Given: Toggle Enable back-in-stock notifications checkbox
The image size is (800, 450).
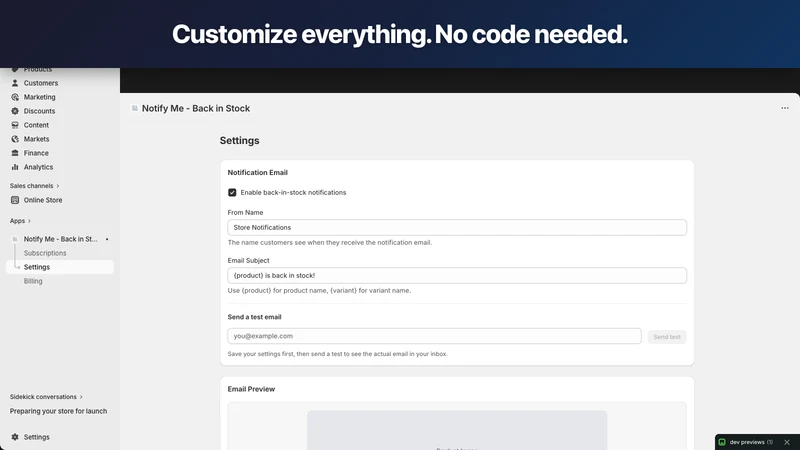Looking at the screenshot, I should (232, 192).
